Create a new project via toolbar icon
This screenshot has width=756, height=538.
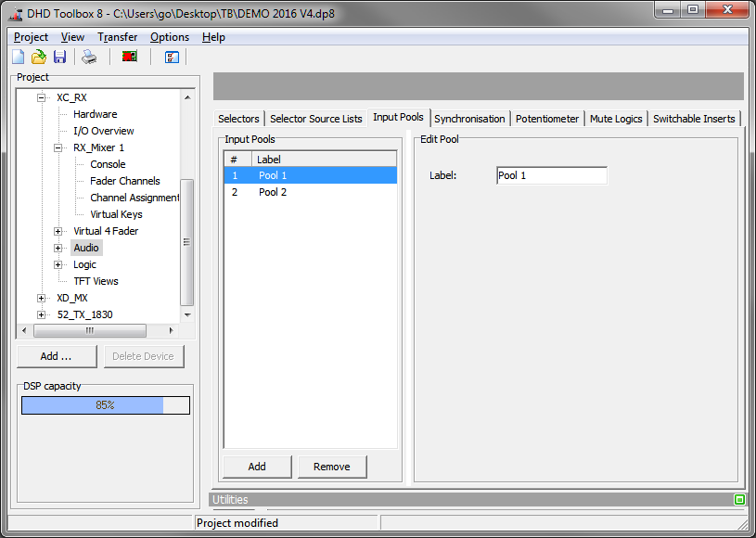(x=17, y=57)
